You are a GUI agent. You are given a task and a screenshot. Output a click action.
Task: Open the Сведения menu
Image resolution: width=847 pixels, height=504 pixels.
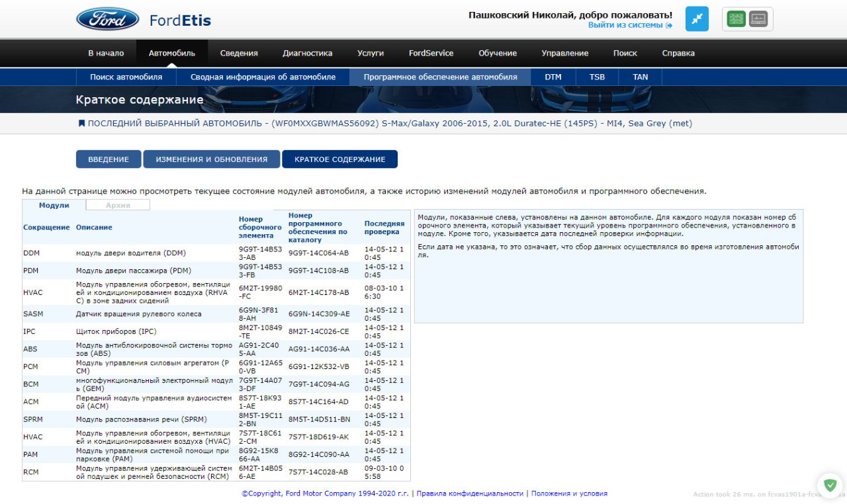point(239,53)
